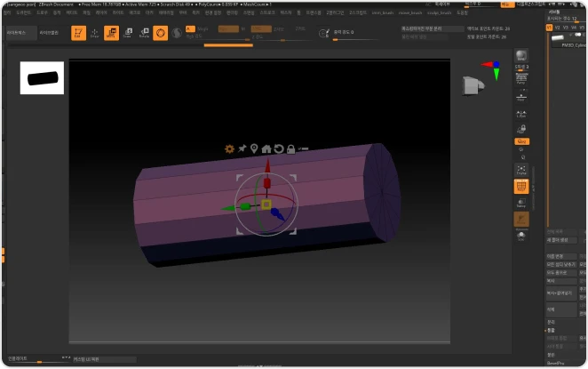Click the focal shift brush icon

[x=323, y=33]
